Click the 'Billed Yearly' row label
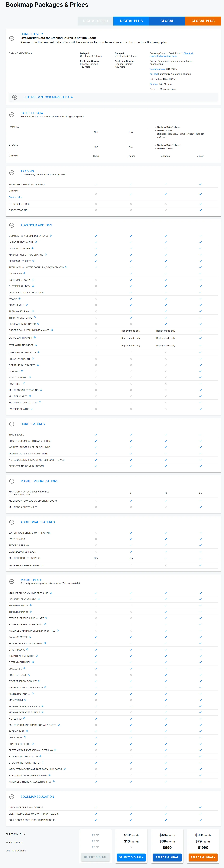224x868 pixels. tap(14, 842)
